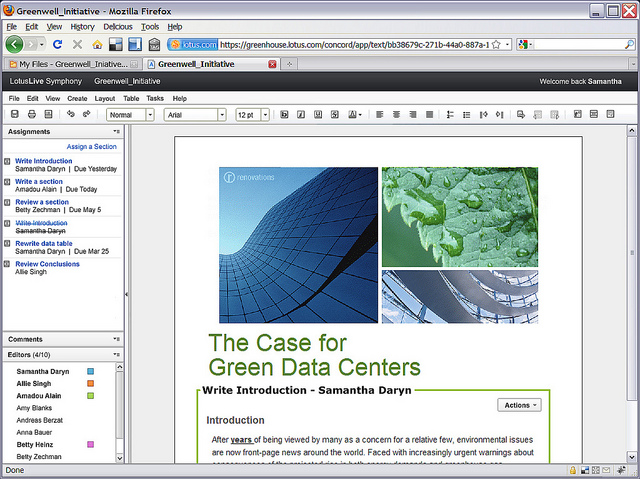
Task: Toggle underline formatting
Action: coord(318,115)
